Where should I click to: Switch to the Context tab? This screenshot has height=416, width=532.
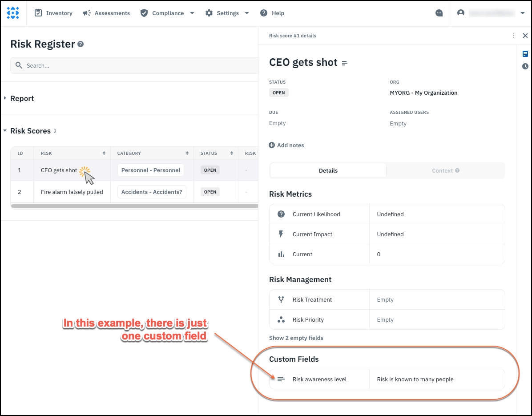pos(445,170)
